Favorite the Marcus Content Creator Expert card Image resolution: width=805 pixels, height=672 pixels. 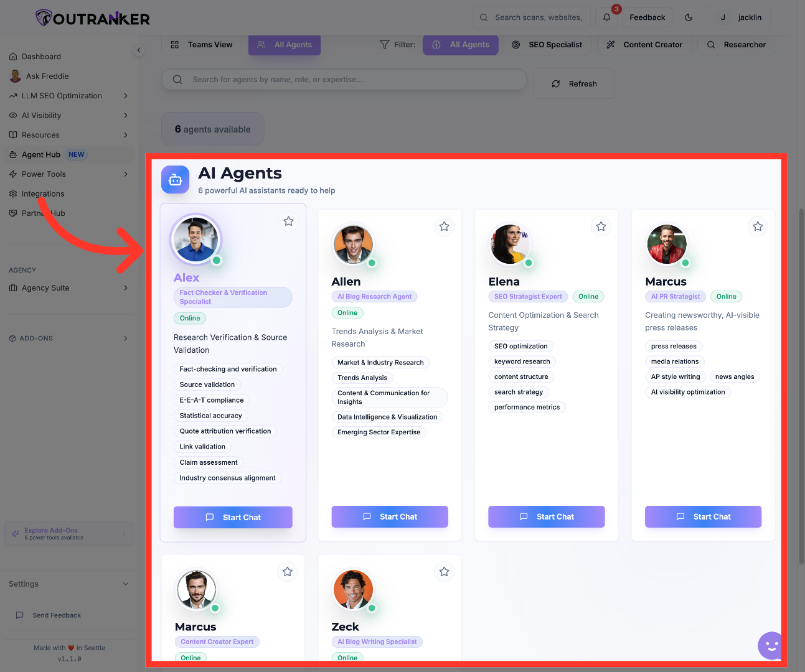(x=287, y=572)
